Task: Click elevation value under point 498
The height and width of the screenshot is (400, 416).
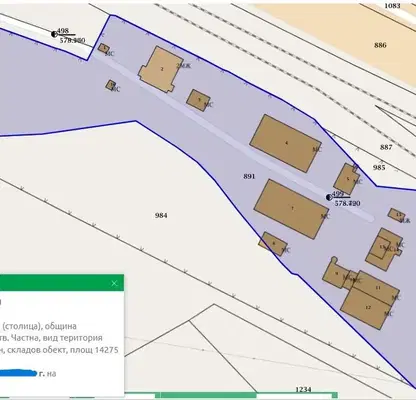Action: (72, 40)
